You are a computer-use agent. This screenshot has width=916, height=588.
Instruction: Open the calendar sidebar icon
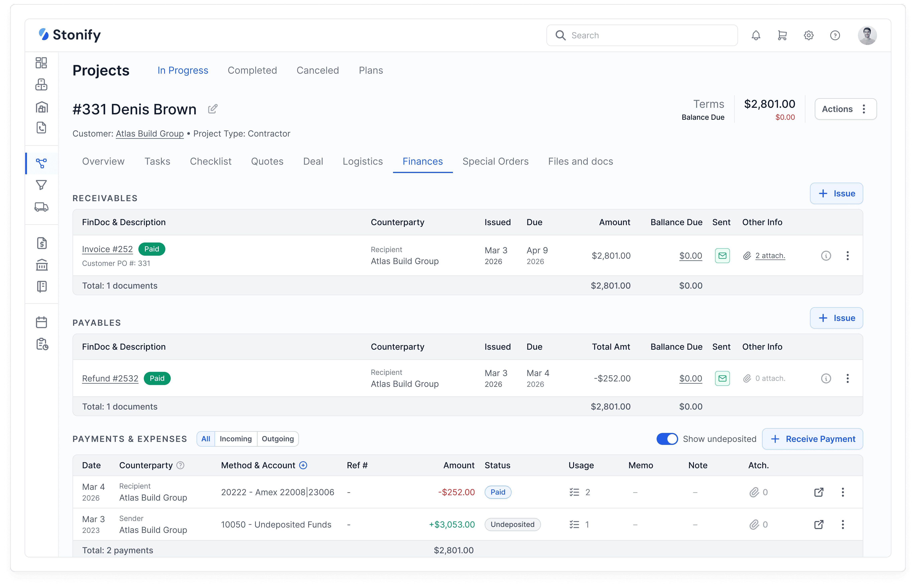click(41, 322)
